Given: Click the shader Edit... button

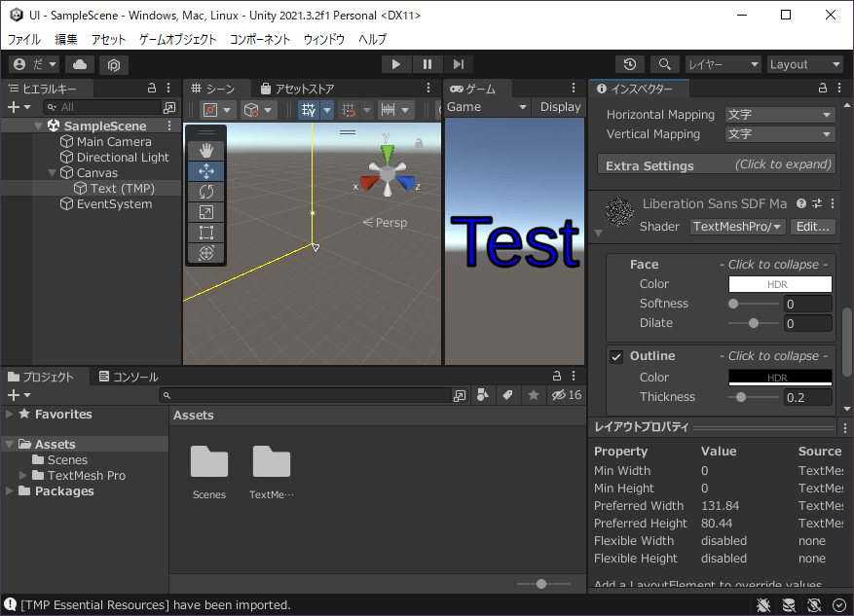Looking at the screenshot, I should pyautogui.click(x=812, y=227).
